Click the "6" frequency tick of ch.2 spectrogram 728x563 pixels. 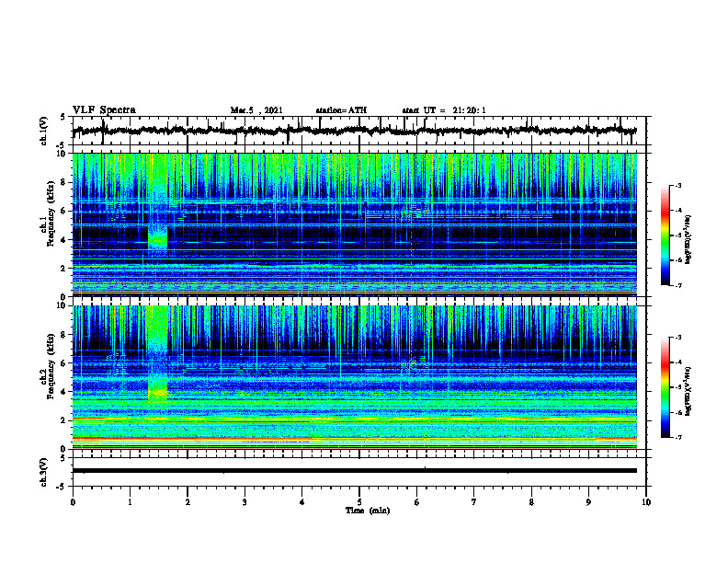pos(64,363)
